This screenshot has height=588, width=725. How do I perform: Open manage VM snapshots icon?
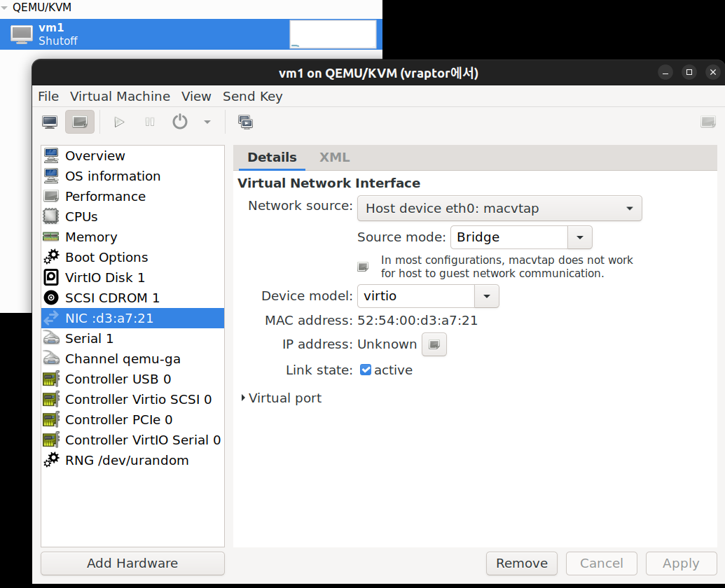point(246,122)
